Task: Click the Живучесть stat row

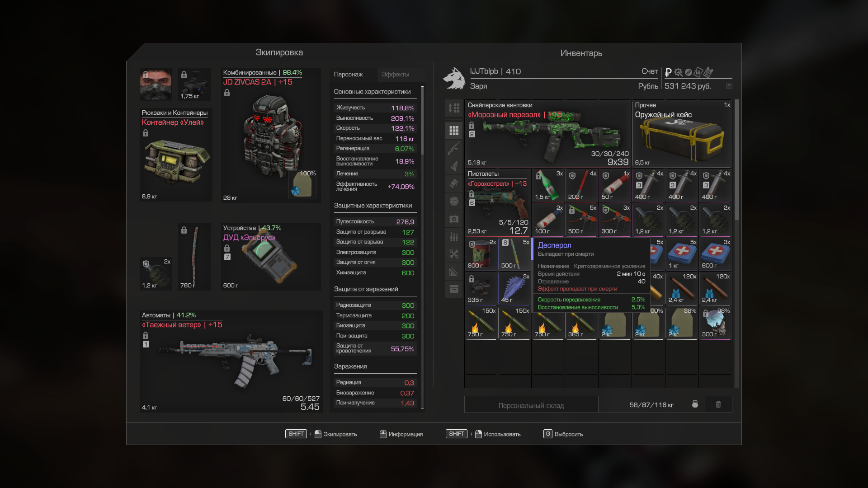Action: point(375,108)
